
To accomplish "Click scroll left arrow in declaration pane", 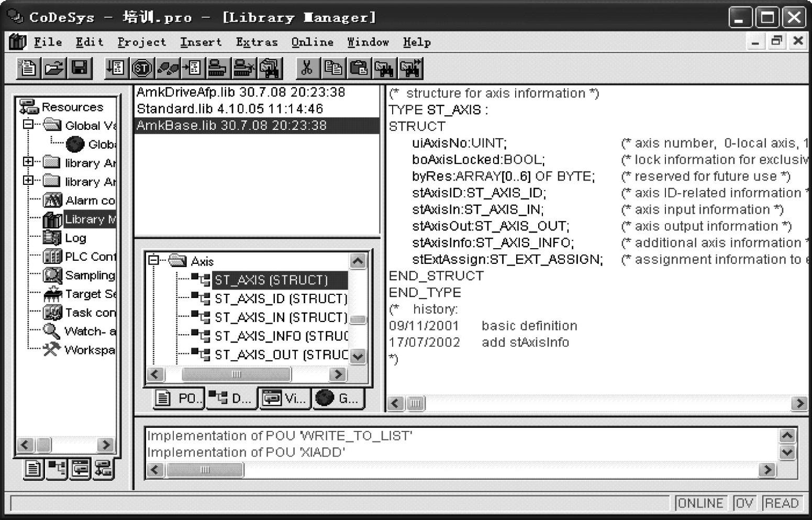I will click(396, 403).
